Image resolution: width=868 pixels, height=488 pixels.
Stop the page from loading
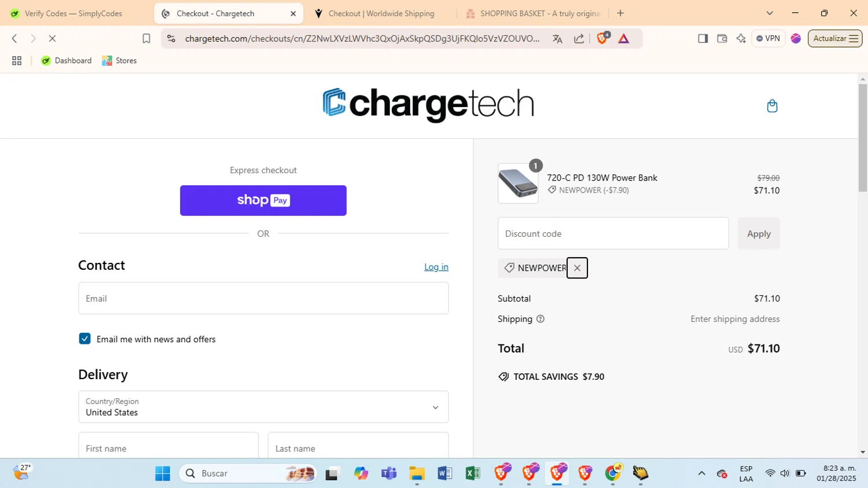point(52,39)
